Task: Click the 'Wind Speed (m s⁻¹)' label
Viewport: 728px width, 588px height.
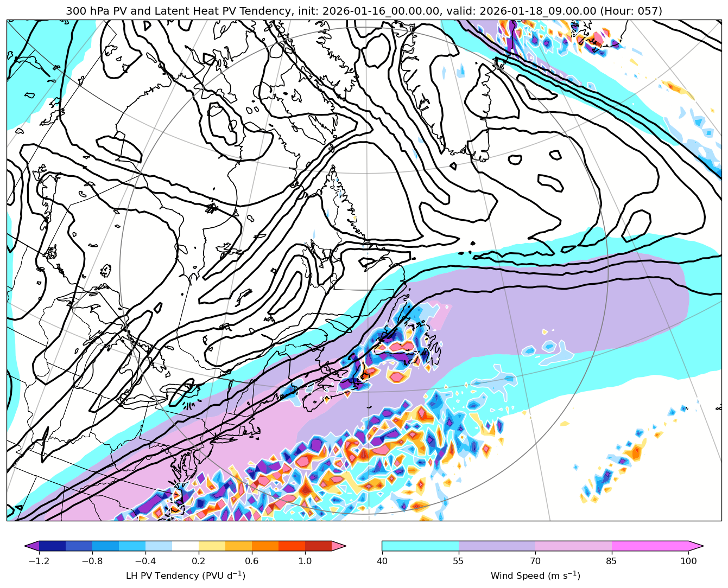Action: click(535, 576)
